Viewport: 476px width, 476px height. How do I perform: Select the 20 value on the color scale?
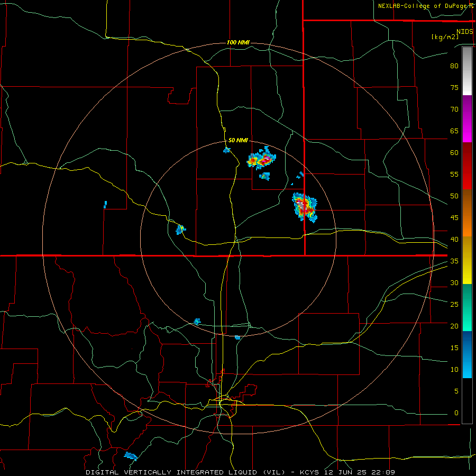coord(454,326)
